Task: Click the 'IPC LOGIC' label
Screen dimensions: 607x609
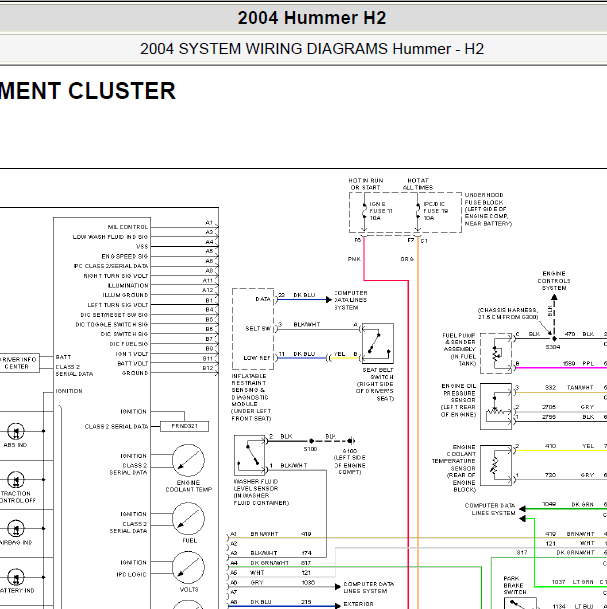Action: (131, 574)
